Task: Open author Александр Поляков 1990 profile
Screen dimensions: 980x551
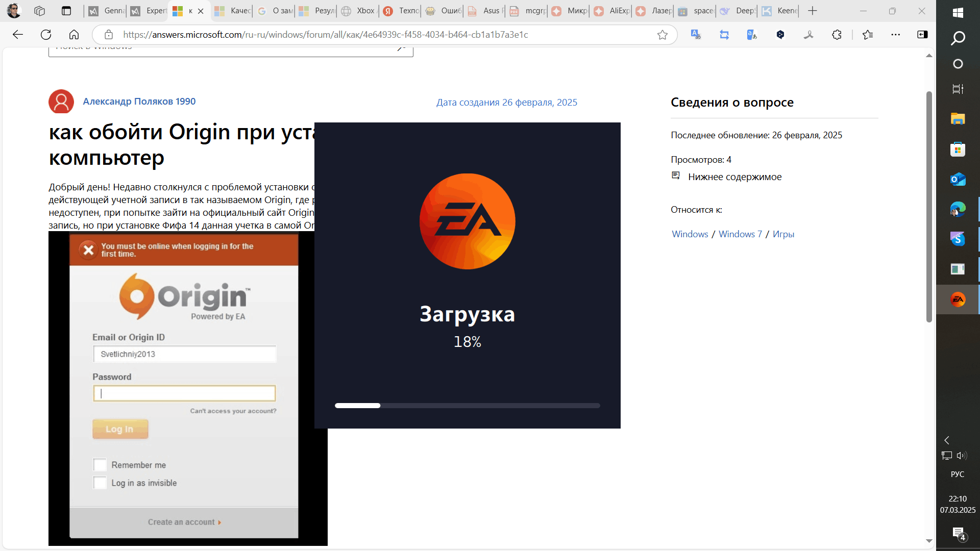Action: tap(139, 102)
